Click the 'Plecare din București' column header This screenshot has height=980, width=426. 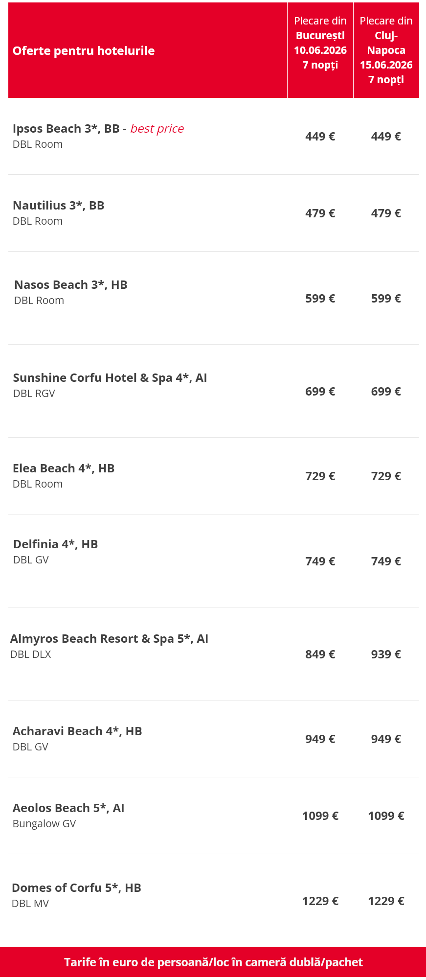pyautogui.click(x=320, y=43)
